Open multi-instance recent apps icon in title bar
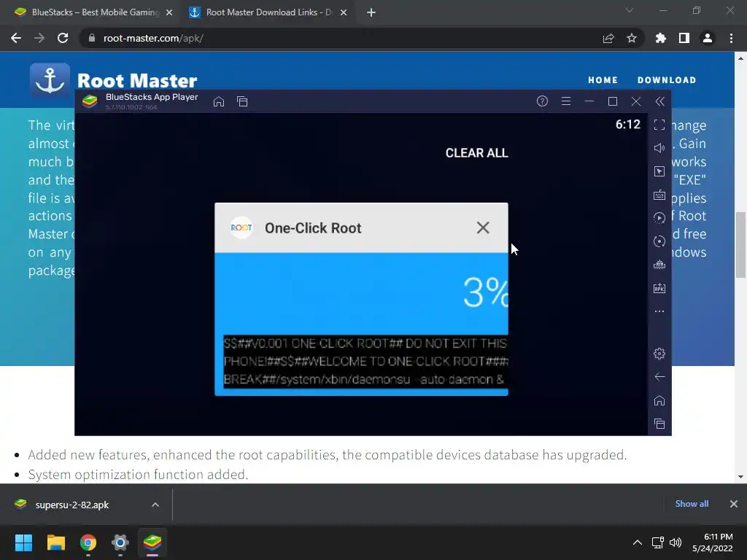Viewport: 747px width, 560px height. (x=242, y=101)
